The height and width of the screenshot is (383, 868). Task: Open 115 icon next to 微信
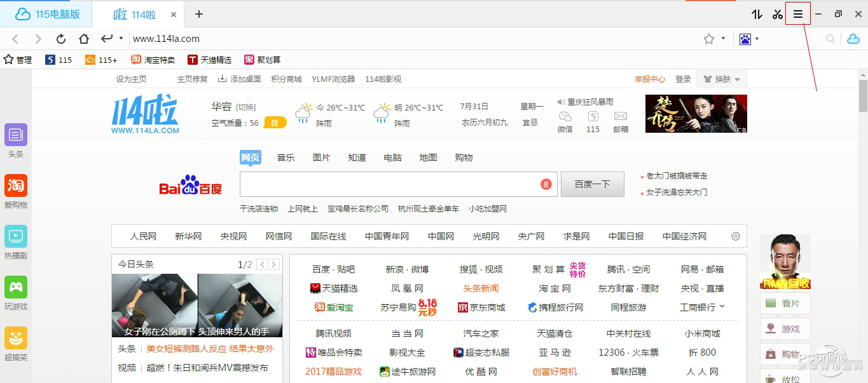click(x=593, y=116)
